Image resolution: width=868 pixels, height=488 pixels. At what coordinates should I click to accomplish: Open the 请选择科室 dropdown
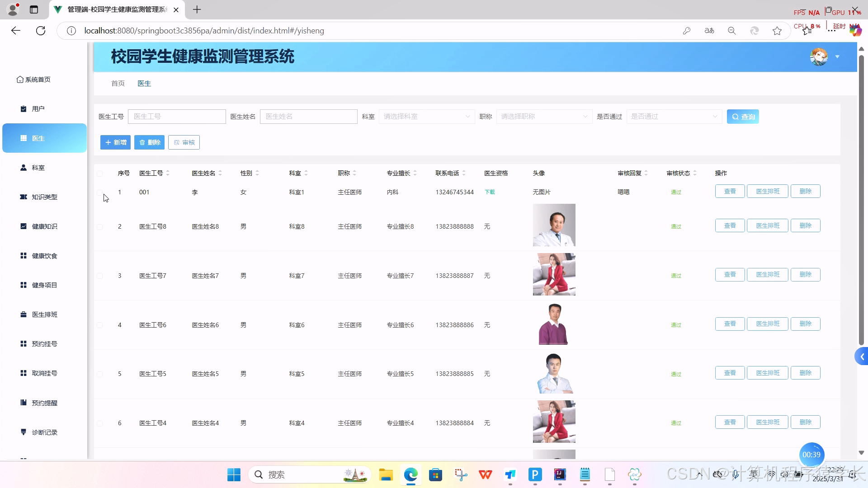425,116
